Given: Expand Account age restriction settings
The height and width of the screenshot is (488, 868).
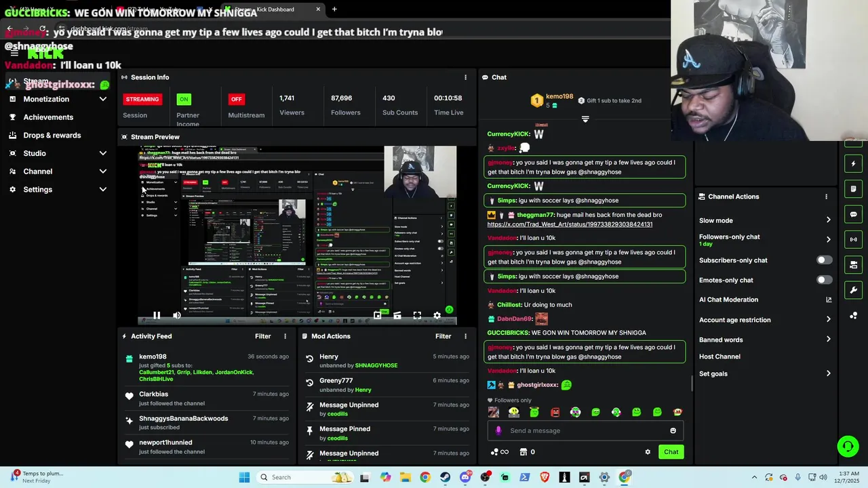Looking at the screenshot, I should click(828, 319).
